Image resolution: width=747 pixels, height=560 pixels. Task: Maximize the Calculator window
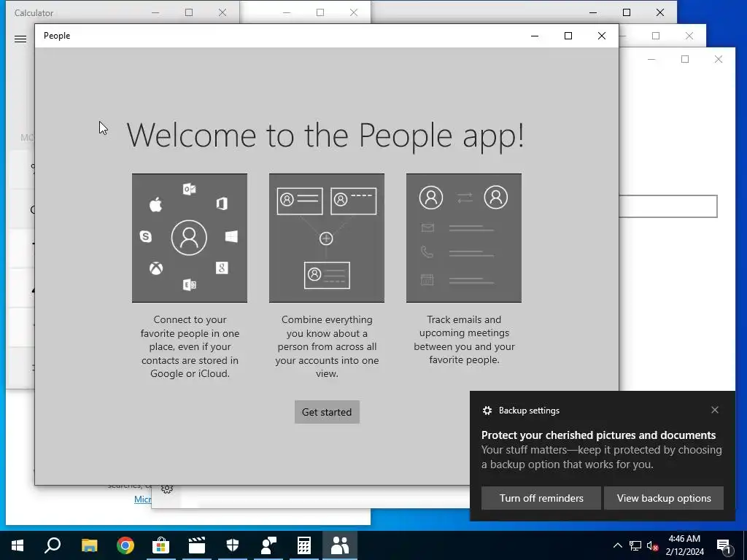pyautogui.click(x=189, y=13)
